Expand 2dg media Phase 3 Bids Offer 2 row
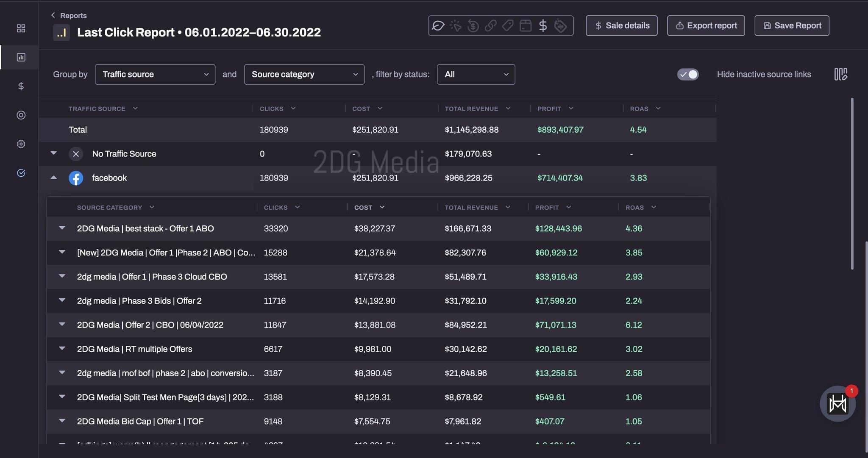Viewport: 868px width, 458px height. [62, 300]
